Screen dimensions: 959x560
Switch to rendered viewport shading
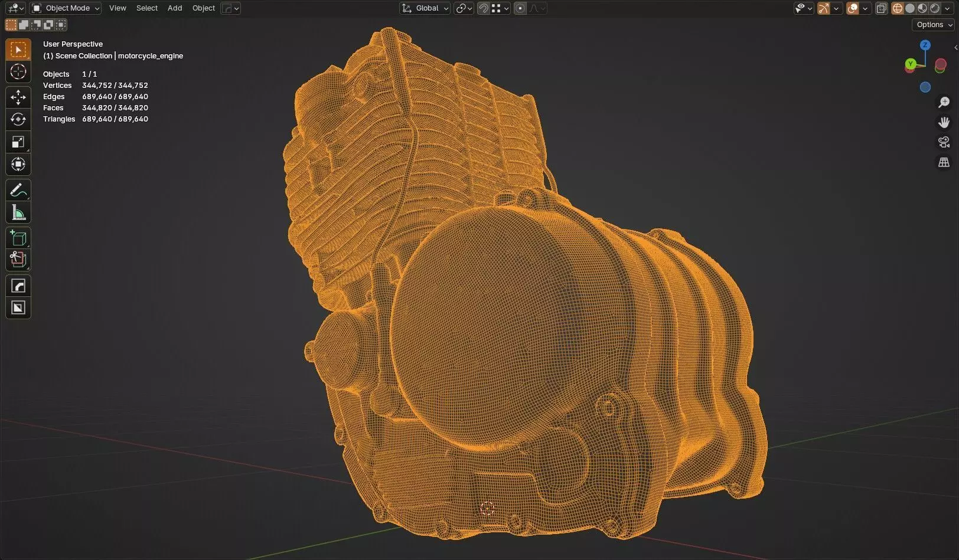point(935,8)
